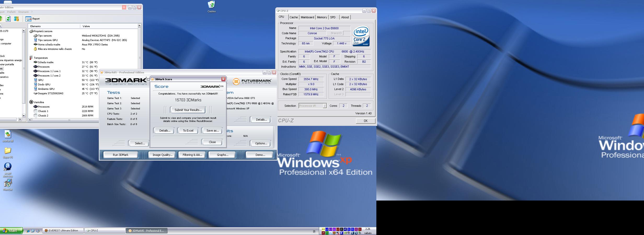Click the Image Quality... button

point(162,155)
